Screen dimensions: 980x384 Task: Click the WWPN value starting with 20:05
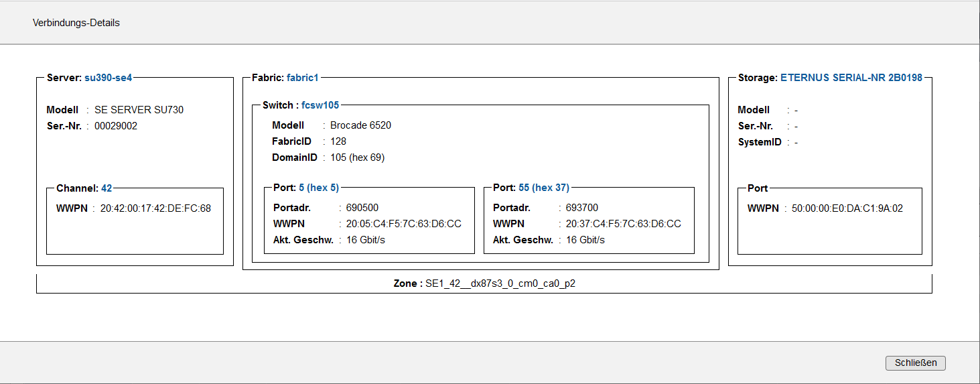point(403,224)
